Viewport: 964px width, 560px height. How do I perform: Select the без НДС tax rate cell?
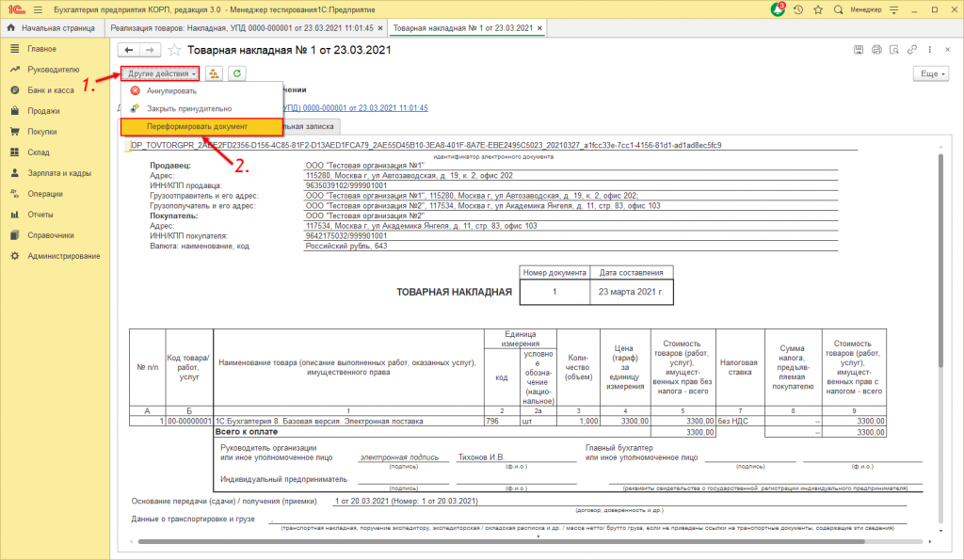point(740,422)
